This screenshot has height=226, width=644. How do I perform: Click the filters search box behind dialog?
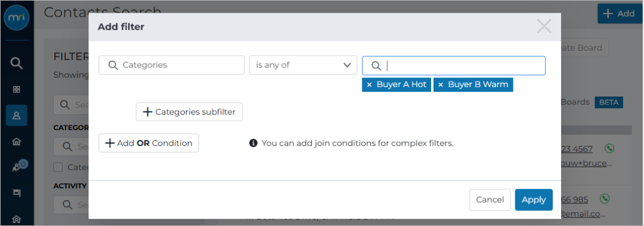(x=72, y=105)
